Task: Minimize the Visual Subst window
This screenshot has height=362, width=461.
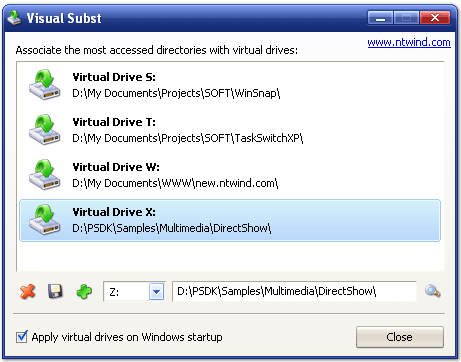Action: [380, 18]
